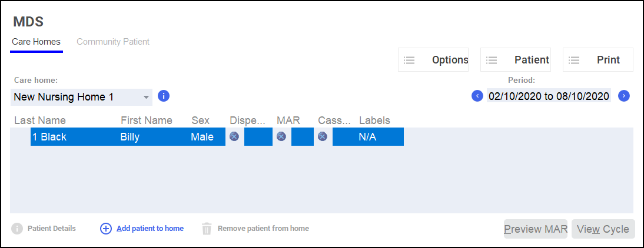Advance to the next period with right arrow
The width and height of the screenshot is (644, 248).
[x=624, y=96]
